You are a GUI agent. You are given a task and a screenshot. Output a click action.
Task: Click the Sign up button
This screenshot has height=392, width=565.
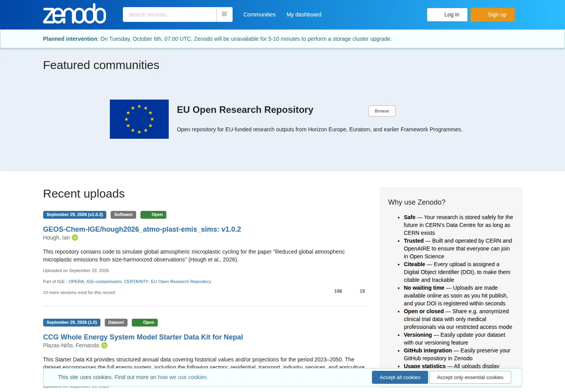[x=492, y=15]
